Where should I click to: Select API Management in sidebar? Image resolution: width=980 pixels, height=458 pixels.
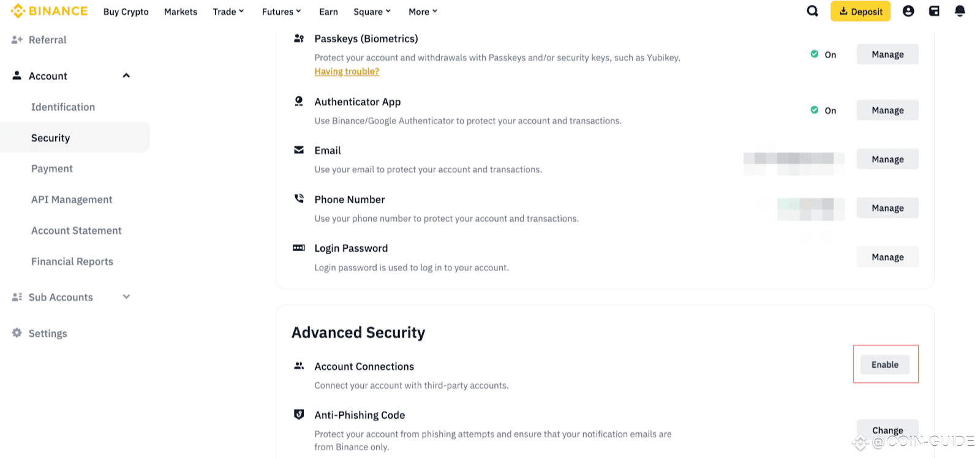pyautogui.click(x=72, y=200)
